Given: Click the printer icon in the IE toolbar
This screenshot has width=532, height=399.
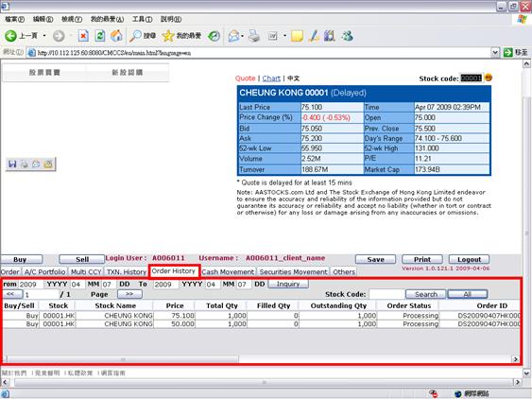Looking at the screenshot, I should (x=254, y=36).
